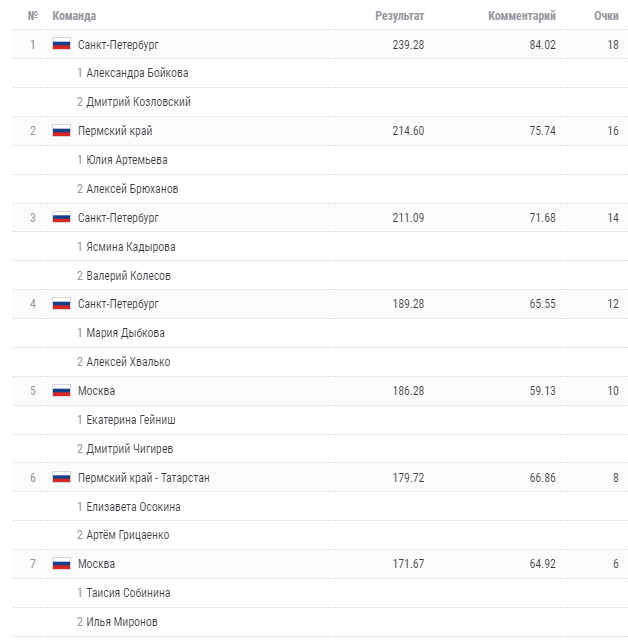Click the flag icon next to first-place Санкт-Петербург
The height and width of the screenshot is (642, 628).
[x=61, y=44]
